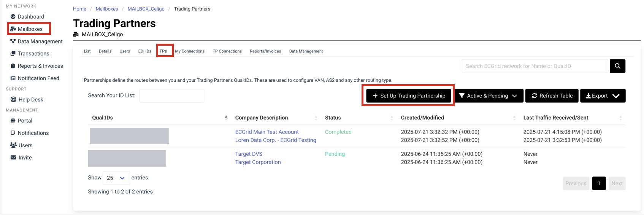Switch to the Details tab
The width and height of the screenshot is (644, 215).
coord(105,51)
